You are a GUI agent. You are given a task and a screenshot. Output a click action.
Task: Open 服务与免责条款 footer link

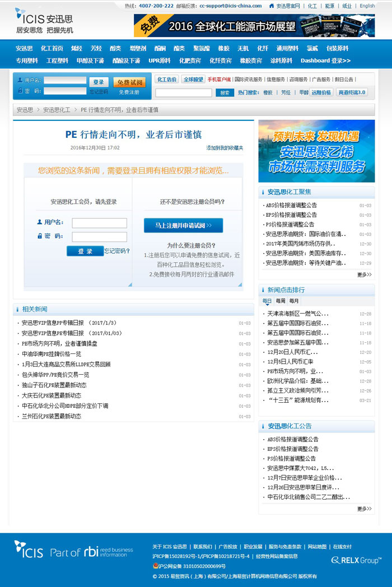coord(285,547)
